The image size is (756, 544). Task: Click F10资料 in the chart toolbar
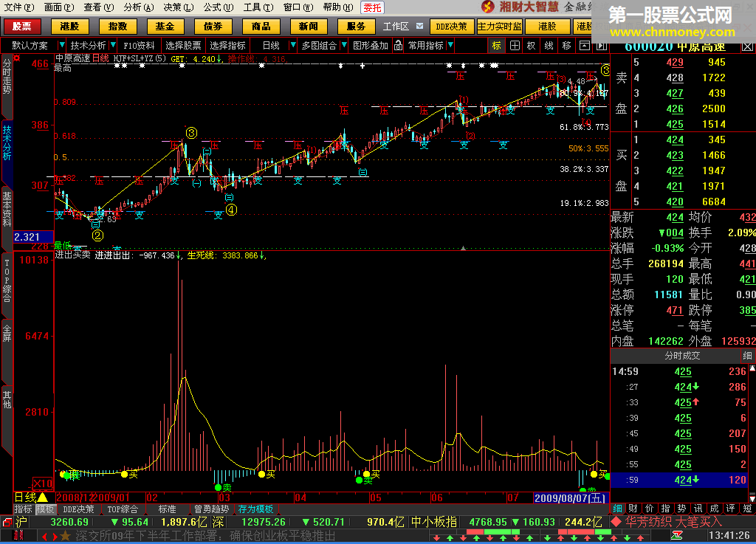[139, 46]
